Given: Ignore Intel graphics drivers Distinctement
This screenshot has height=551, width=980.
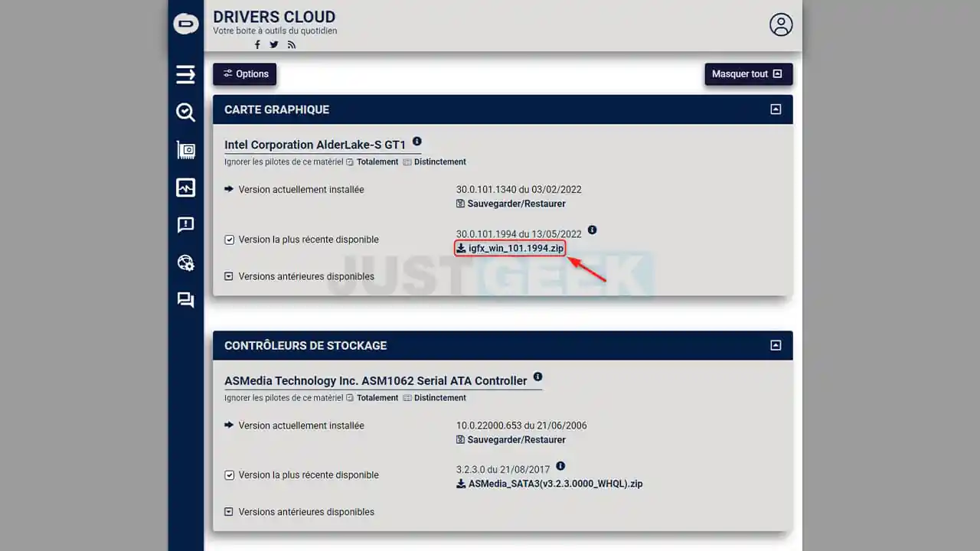Looking at the screenshot, I should [x=434, y=162].
